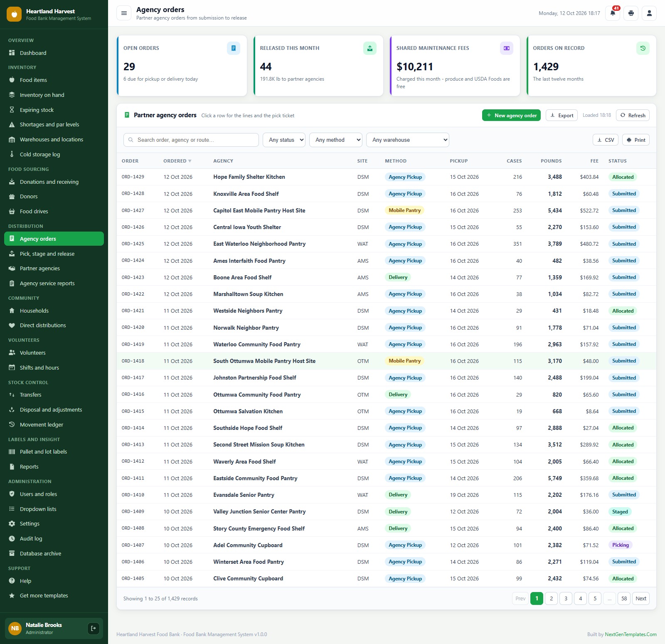Toggle the hamburger sidebar menu button
Screen dimensions: 665x644
[x=124, y=13]
